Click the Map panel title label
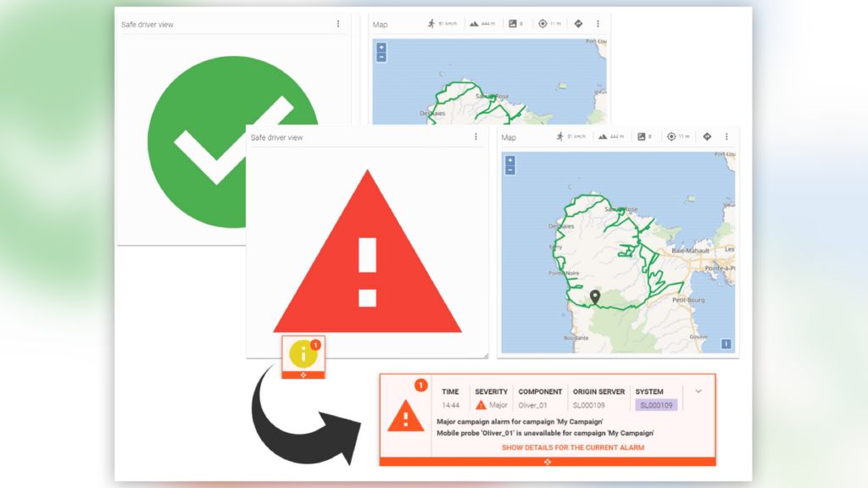The width and height of the screenshot is (868, 488). (508, 136)
